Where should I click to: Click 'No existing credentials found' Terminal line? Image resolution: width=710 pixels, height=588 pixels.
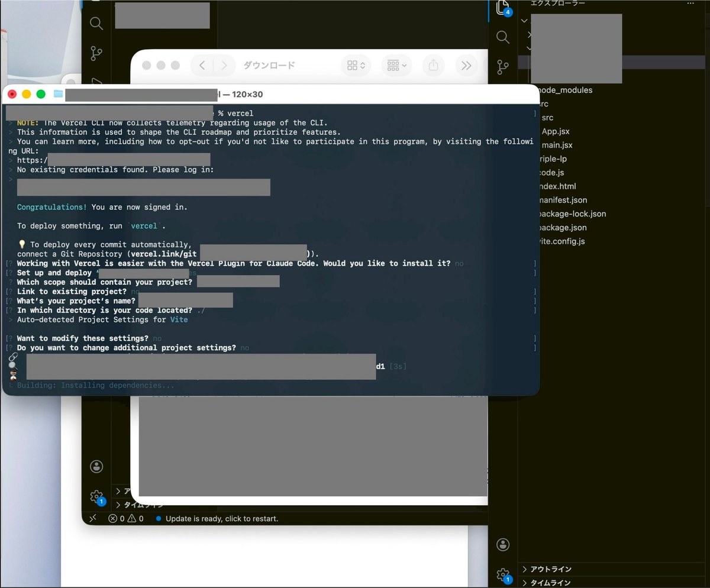115,169
